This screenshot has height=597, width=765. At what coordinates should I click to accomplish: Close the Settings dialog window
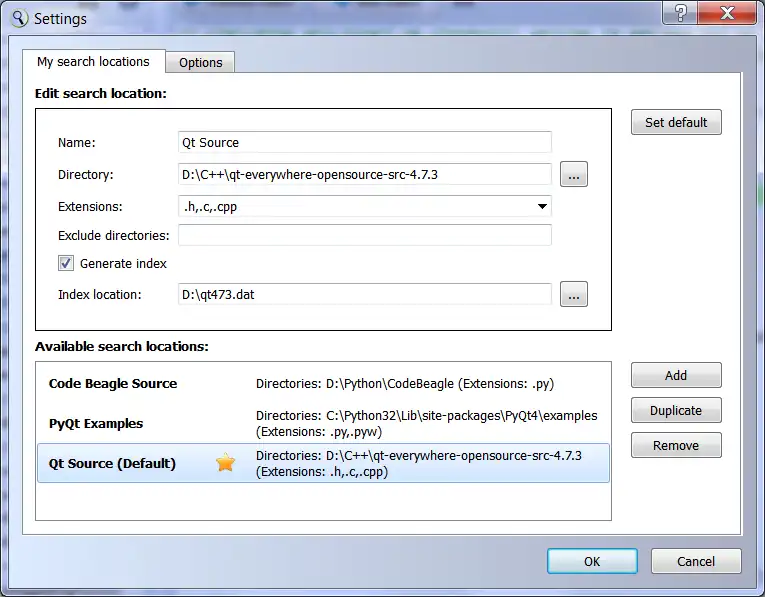[727, 13]
